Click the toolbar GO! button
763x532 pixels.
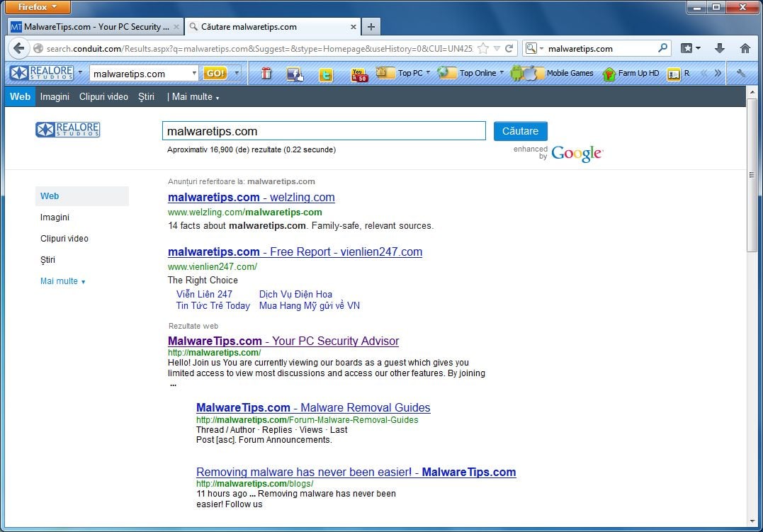(215, 73)
